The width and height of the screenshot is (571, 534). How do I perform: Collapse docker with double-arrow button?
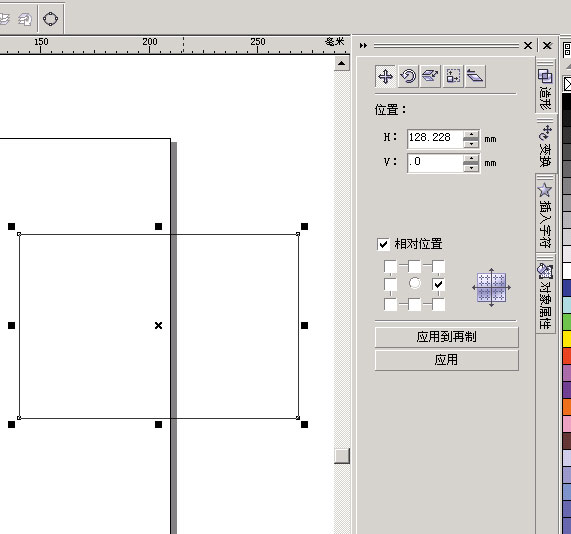click(363, 46)
